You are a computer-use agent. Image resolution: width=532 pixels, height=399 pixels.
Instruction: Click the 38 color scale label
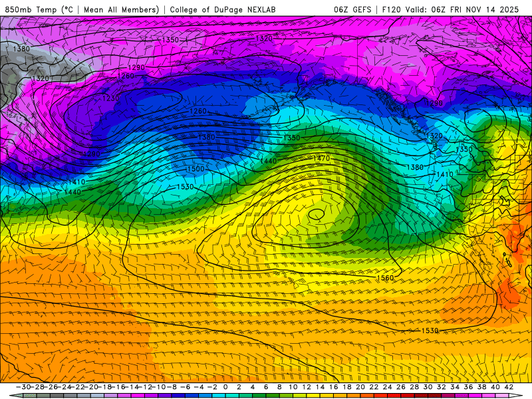482,387
